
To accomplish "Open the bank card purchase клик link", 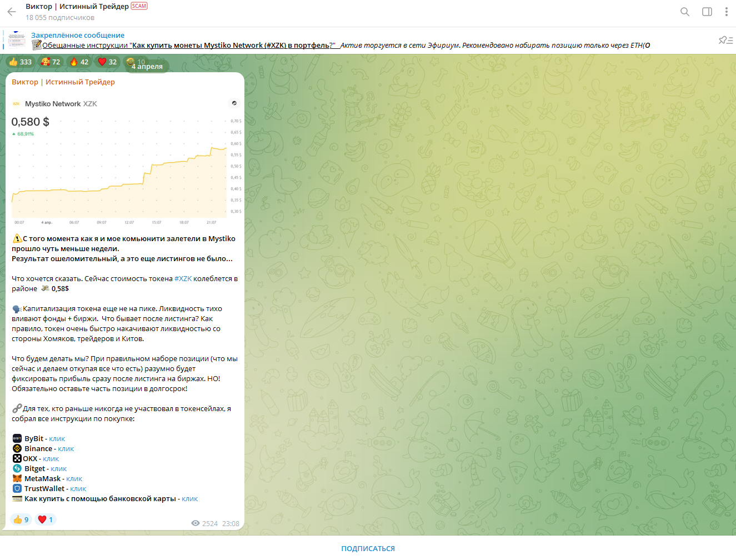I will pos(190,499).
